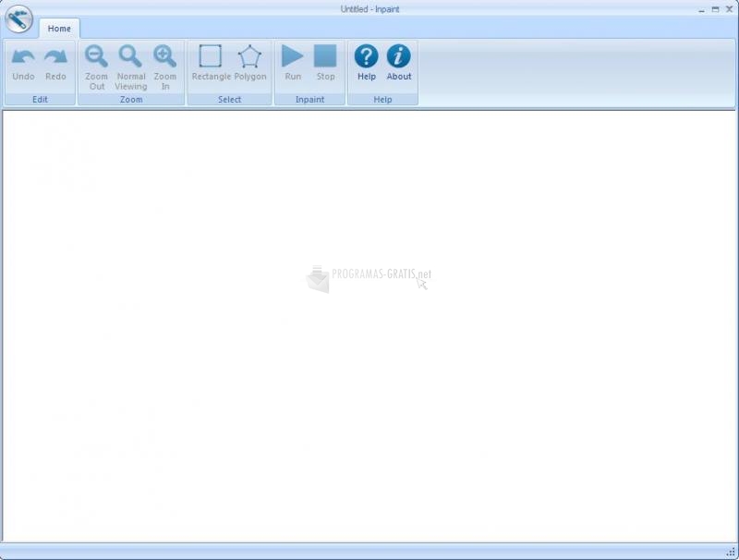Choose the Polygon selection tool

pyautogui.click(x=249, y=56)
